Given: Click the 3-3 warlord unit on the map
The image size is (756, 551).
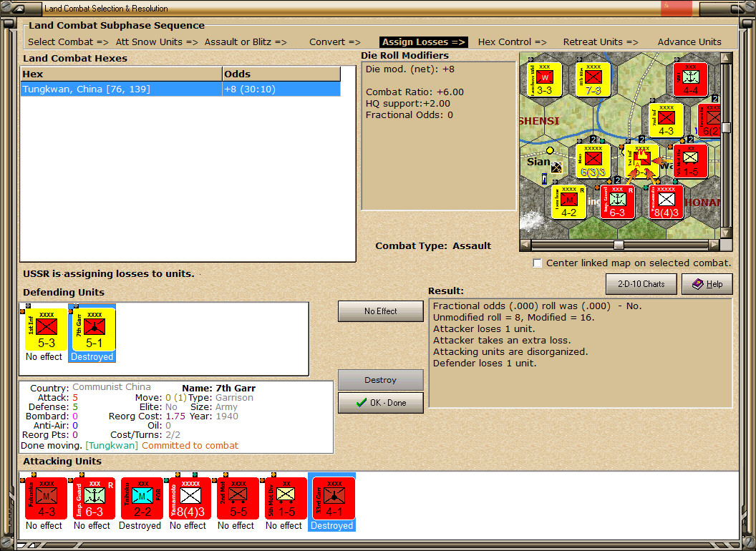Looking at the screenshot, I should coord(544,79).
